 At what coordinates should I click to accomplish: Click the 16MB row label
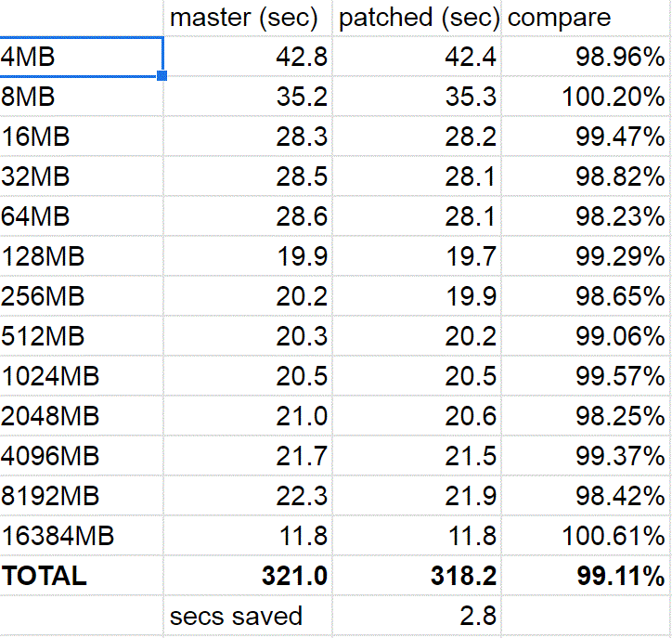pyautogui.click(x=82, y=137)
